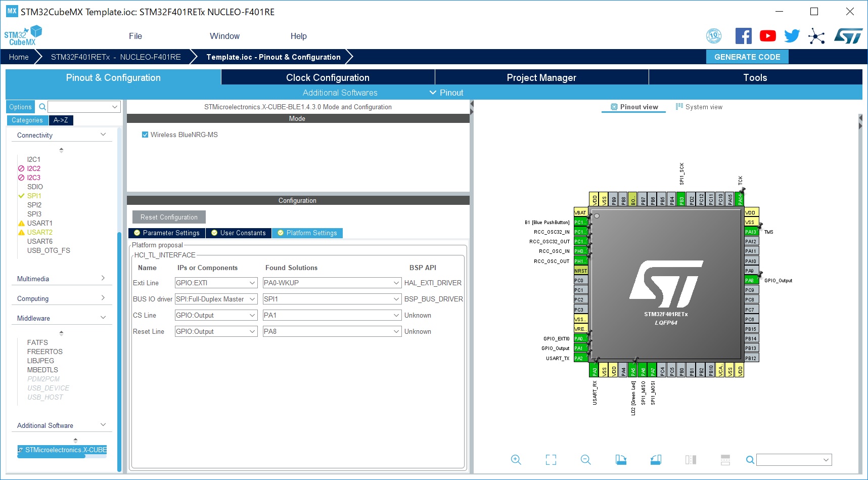Viewport: 868px width, 480px height.
Task: Zoom in on the pinout chip view
Action: pyautogui.click(x=516, y=459)
